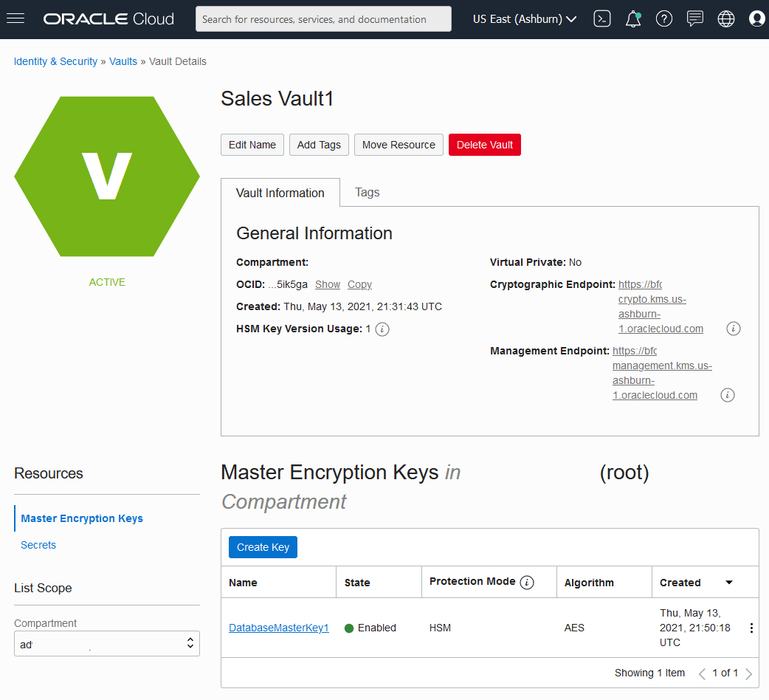Click Copy next to the OCID
Viewport: 769px width, 700px height.
point(359,285)
